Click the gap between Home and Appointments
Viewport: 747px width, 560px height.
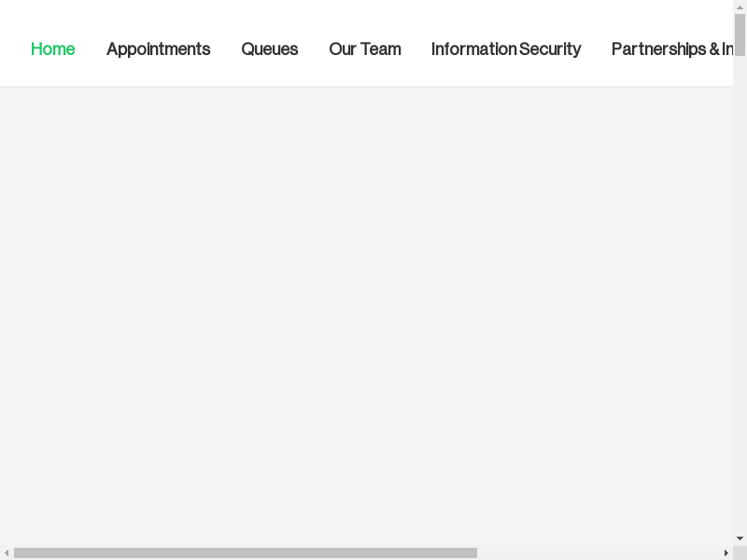pos(91,49)
